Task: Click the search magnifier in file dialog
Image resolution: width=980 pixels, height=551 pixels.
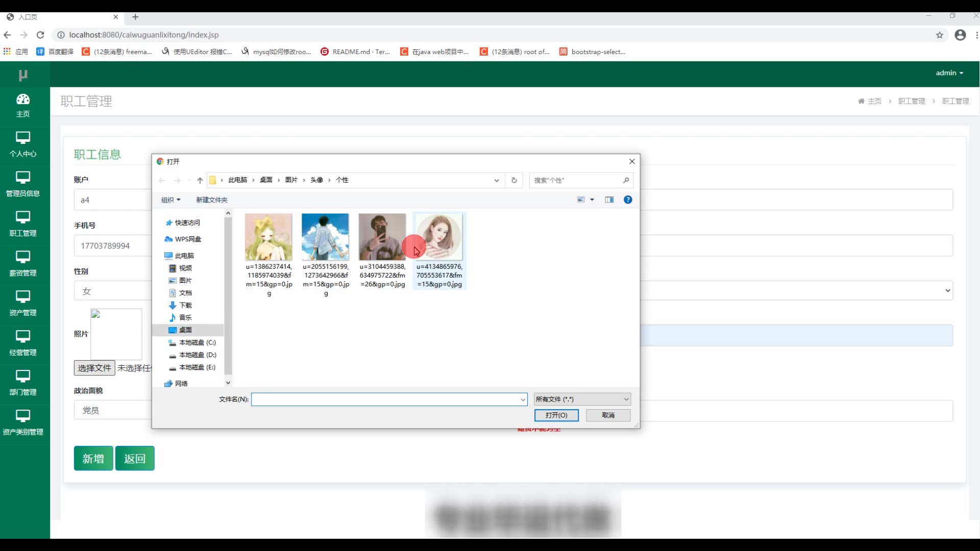Action: [x=626, y=180]
